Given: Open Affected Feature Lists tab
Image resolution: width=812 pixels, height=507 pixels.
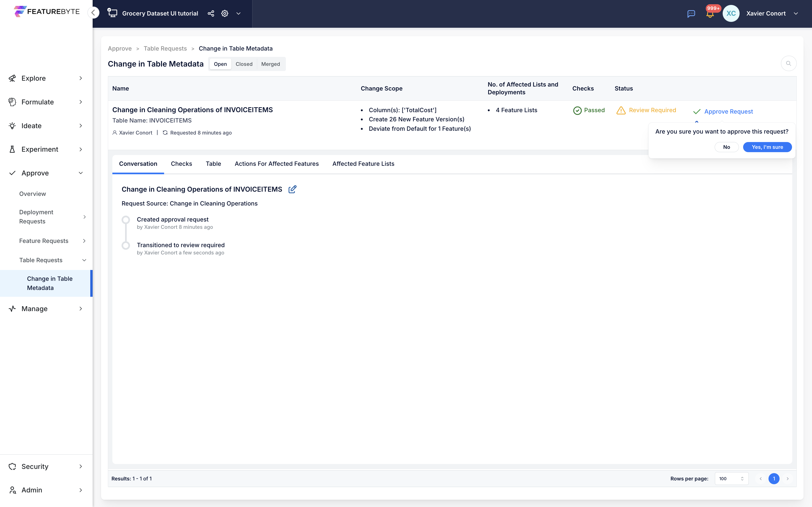Looking at the screenshot, I should pos(363,164).
